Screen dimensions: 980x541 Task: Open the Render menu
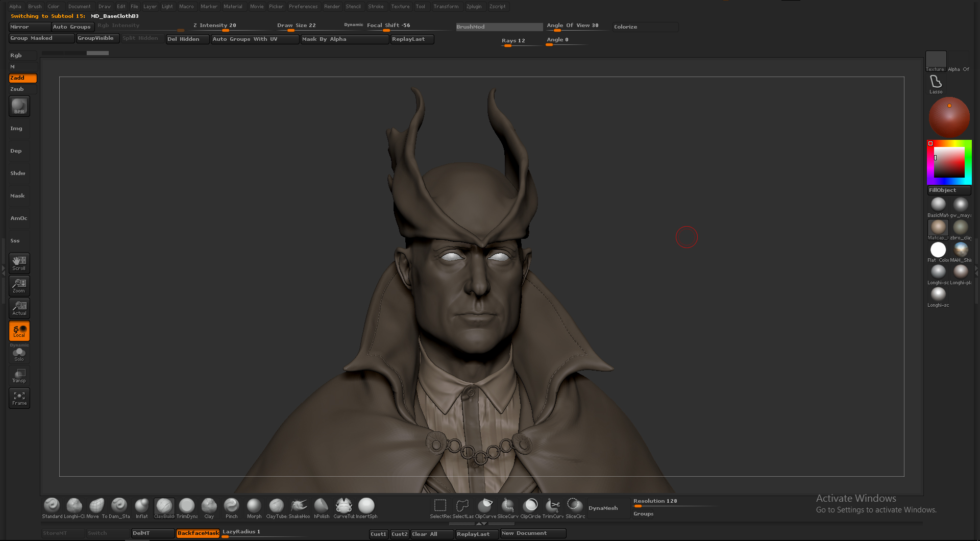(x=332, y=7)
